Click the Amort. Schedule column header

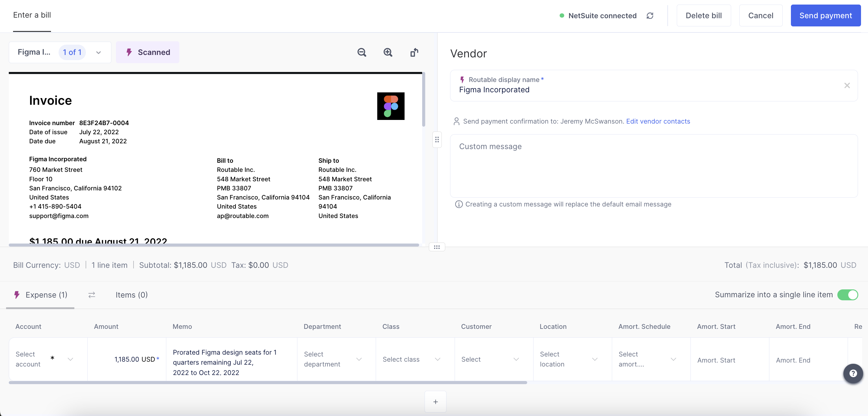pyautogui.click(x=644, y=326)
